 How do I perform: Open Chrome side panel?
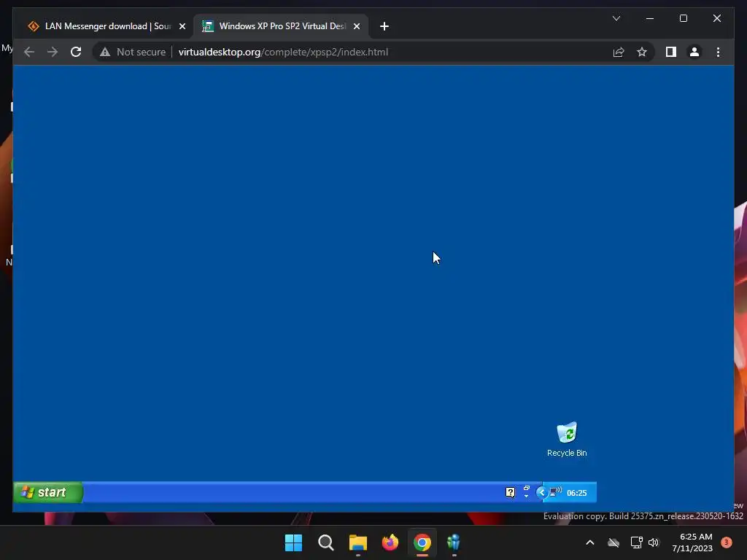[671, 52]
